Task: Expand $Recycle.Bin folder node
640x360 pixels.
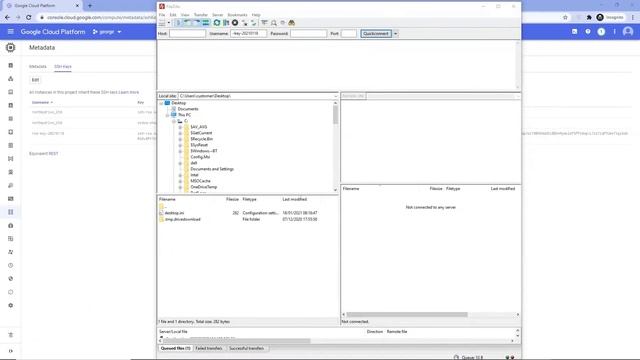Action: click(x=180, y=139)
